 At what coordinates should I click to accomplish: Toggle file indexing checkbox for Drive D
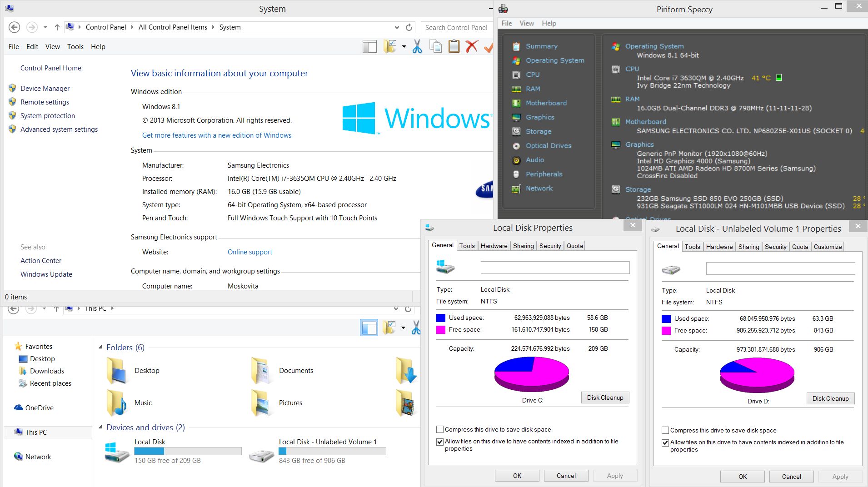tap(665, 442)
